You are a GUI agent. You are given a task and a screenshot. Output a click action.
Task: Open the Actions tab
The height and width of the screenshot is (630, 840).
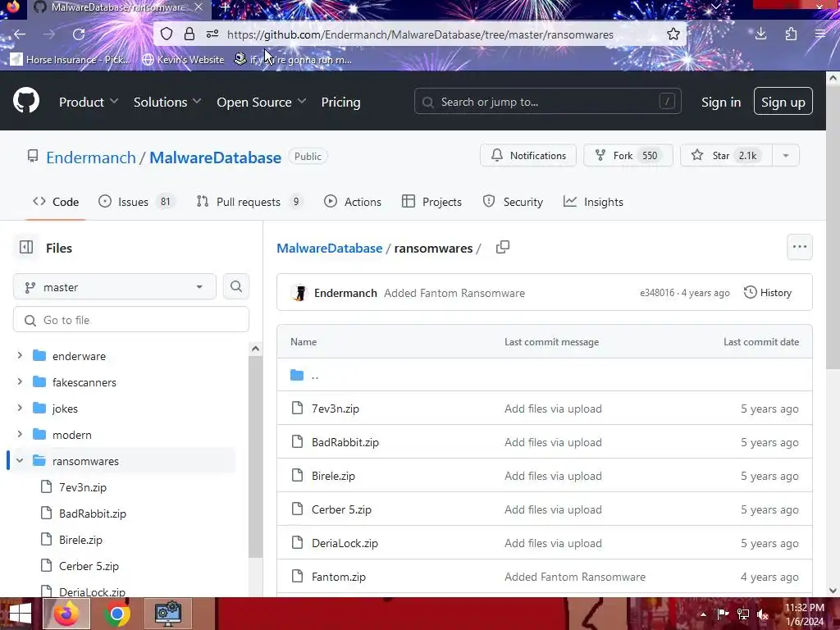coord(353,202)
